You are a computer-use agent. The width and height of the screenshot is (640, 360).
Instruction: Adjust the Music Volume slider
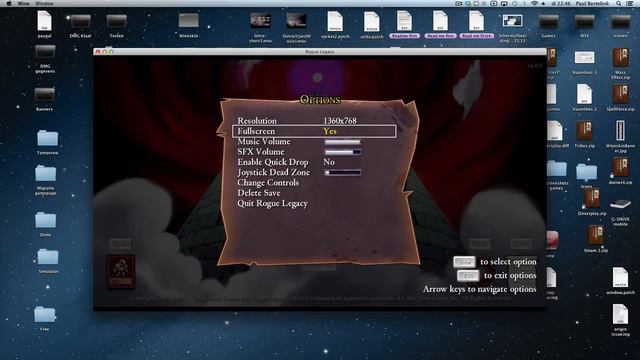tap(342, 142)
